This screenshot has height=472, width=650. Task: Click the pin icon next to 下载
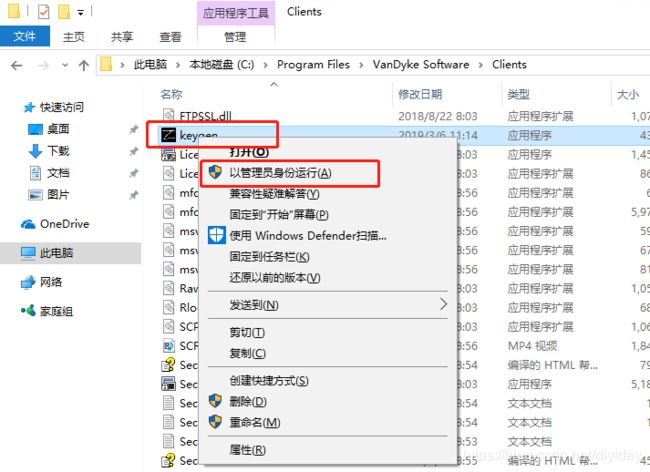pyautogui.click(x=133, y=151)
